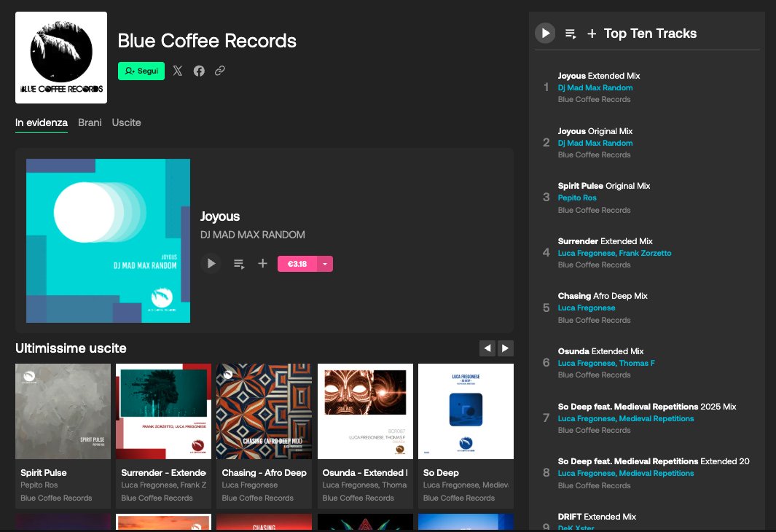Open Dj Mad Max Random under Joyous Original Mix
This screenshot has height=532, width=776.
coord(595,143)
